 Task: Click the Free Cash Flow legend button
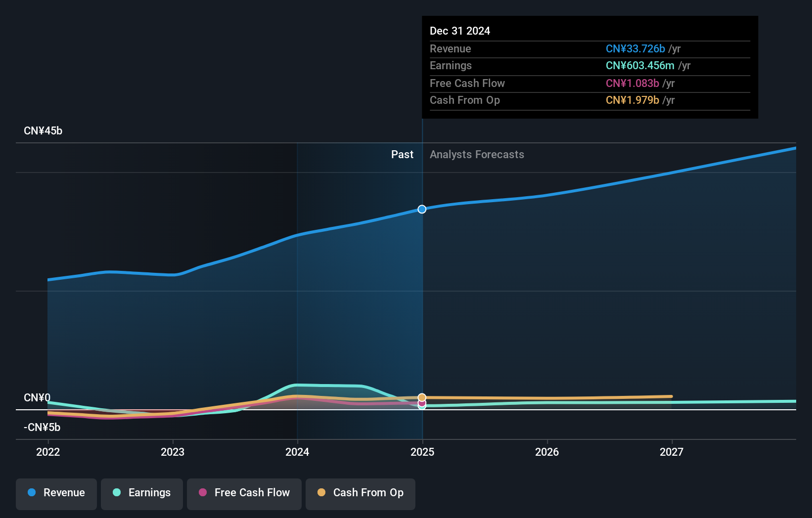(244, 493)
